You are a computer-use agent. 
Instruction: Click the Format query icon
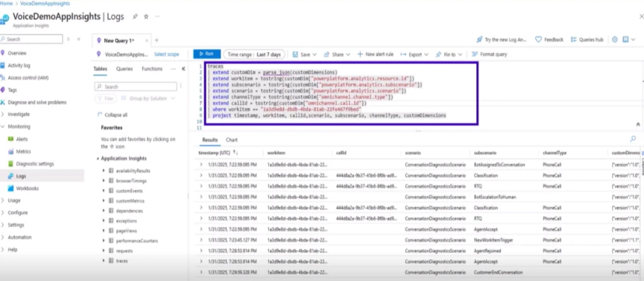(475, 55)
